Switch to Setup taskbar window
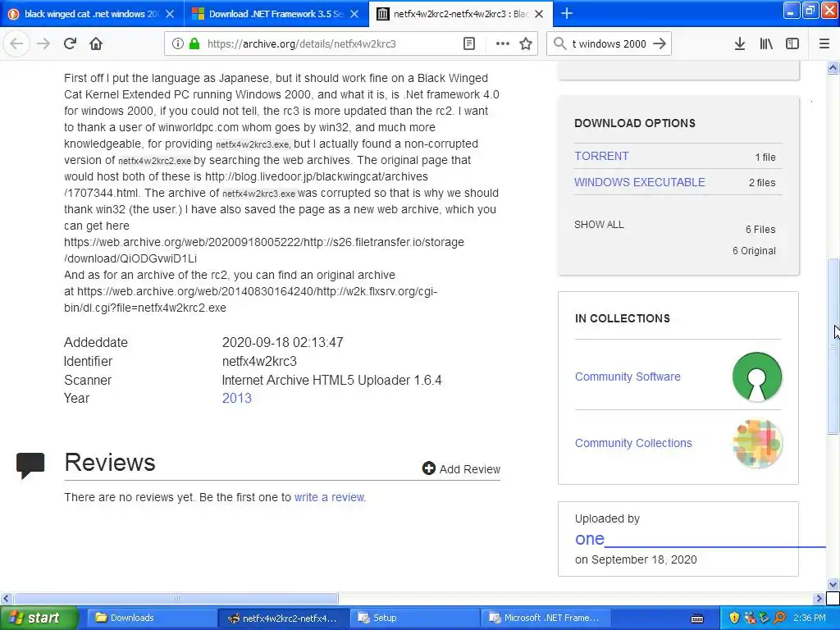The image size is (840, 630). (414, 618)
